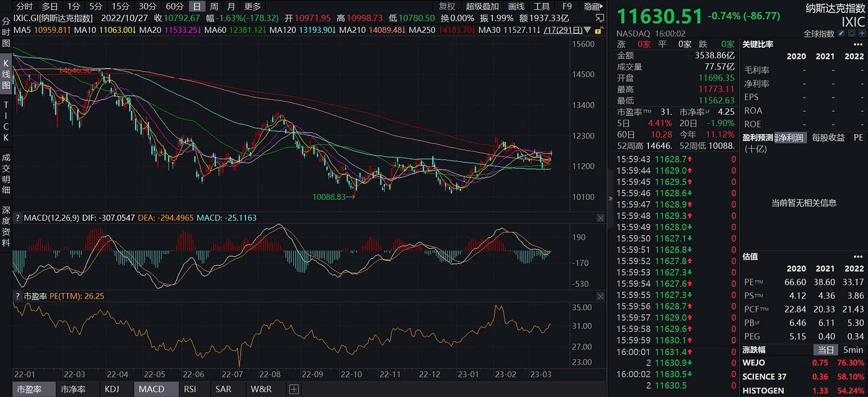Switch to the 分时 intraday chart period

click(25, 6)
